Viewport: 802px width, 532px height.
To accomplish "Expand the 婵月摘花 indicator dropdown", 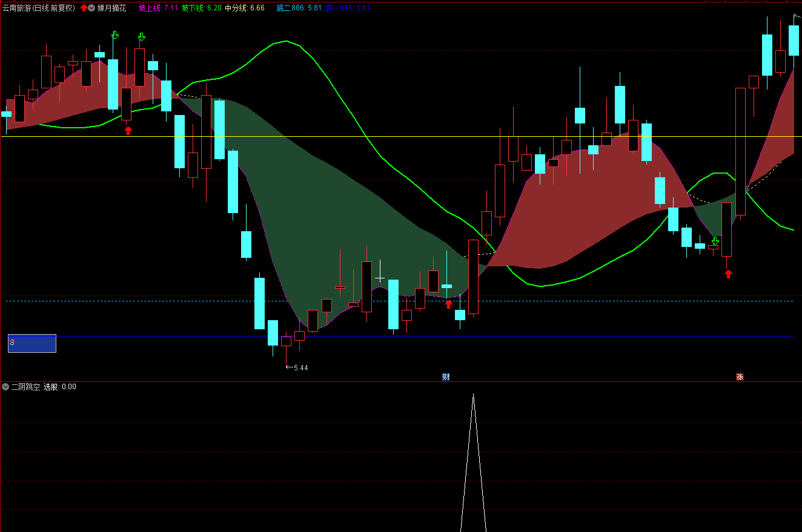I will pyautogui.click(x=91, y=8).
